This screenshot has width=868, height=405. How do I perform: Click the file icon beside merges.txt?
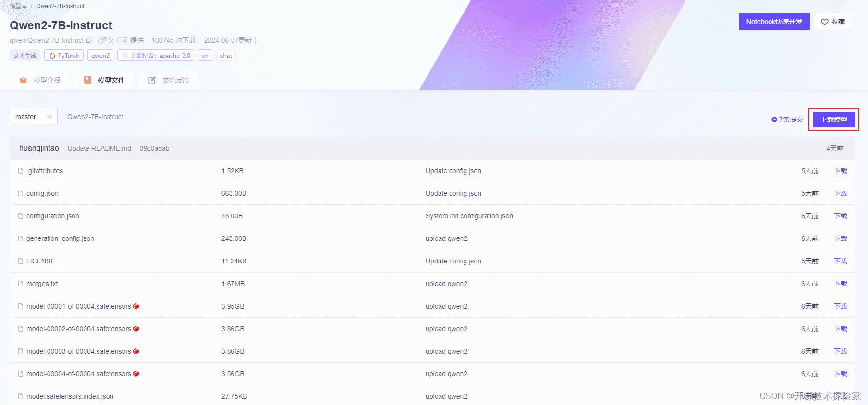pyautogui.click(x=21, y=284)
